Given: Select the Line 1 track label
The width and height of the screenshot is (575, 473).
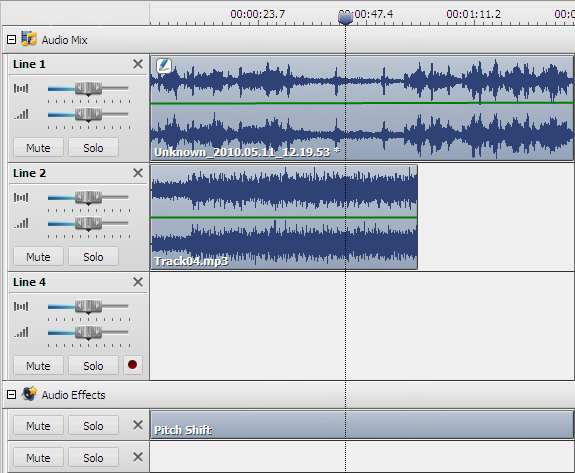Looking at the screenshot, I should [29, 64].
